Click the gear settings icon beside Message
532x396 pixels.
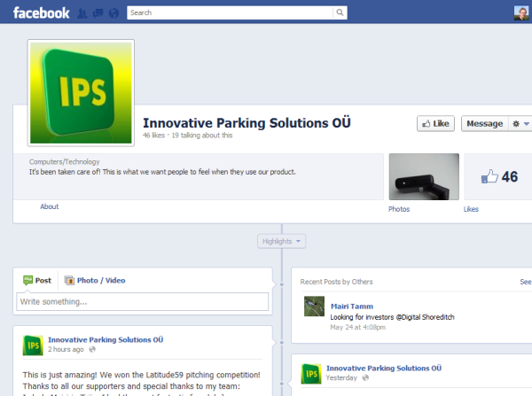516,123
